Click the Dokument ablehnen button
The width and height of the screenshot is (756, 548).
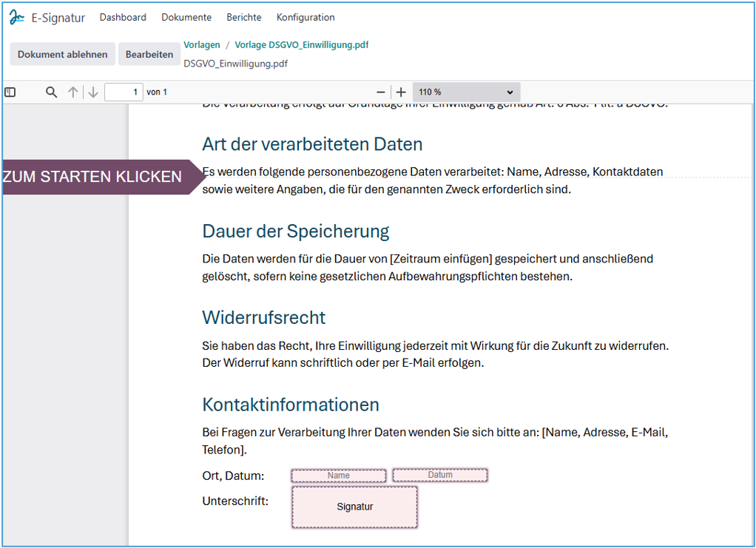coord(62,54)
